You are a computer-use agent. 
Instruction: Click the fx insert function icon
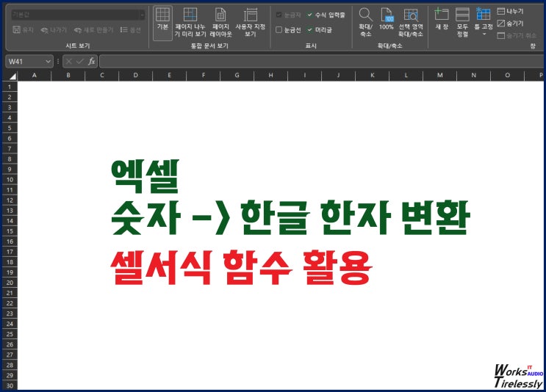click(x=92, y=62)
